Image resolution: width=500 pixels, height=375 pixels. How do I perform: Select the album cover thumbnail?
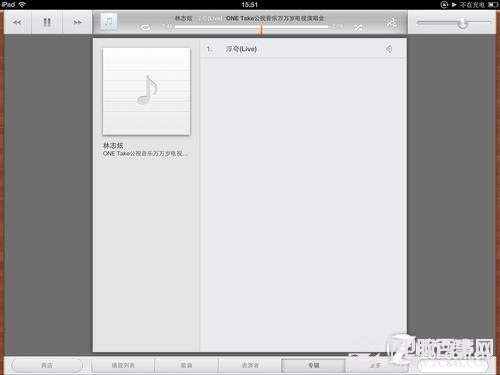click(146, 91)
